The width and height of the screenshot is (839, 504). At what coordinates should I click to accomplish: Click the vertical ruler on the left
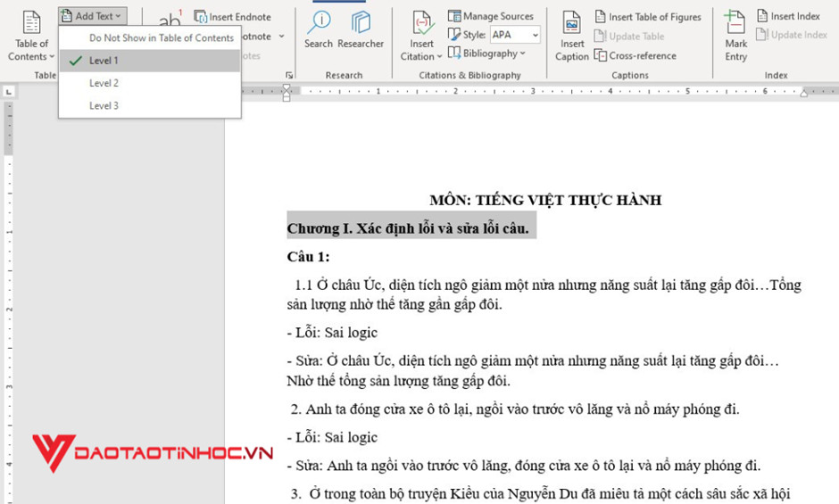coord(9,302)
